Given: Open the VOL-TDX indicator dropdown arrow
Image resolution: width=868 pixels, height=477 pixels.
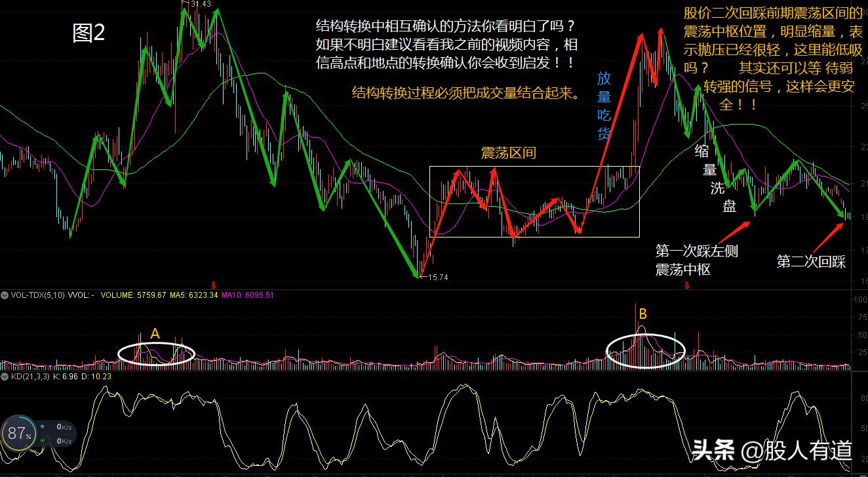Looking at the screenshot, I should click(5, 295).
